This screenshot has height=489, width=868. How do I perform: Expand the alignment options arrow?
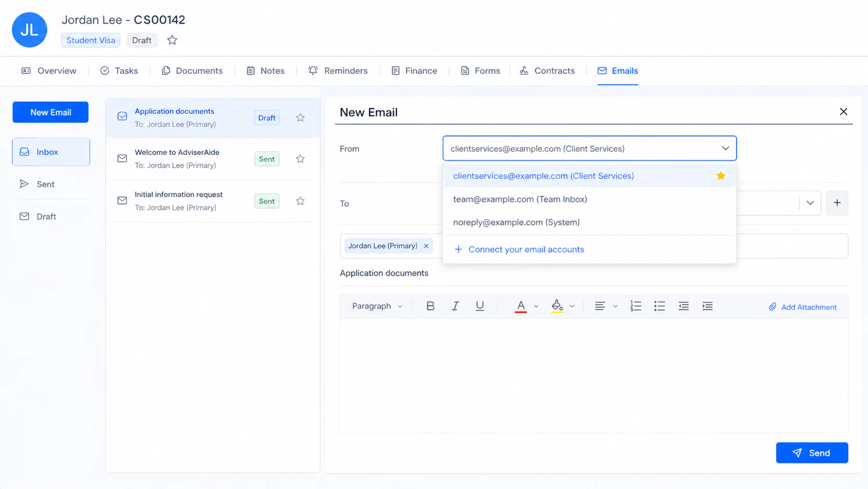click(x=615, y=307)
